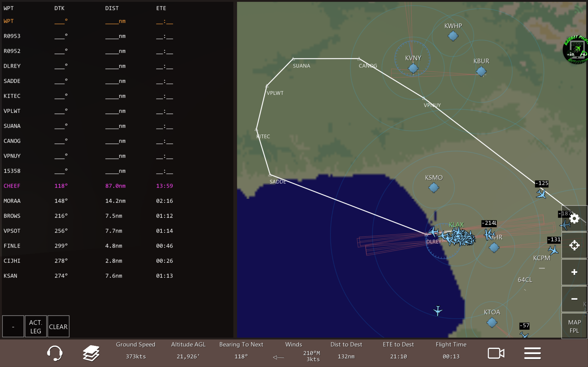This screenshot has width=588, height=367.
Task: Select KVNY airport symbol on map
Action: 413,68
